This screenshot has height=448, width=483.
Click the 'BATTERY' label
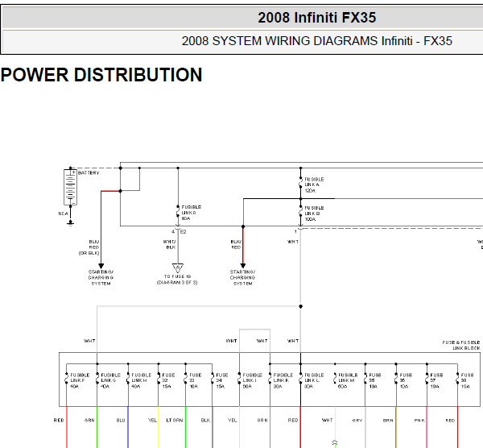coord(89,173)
